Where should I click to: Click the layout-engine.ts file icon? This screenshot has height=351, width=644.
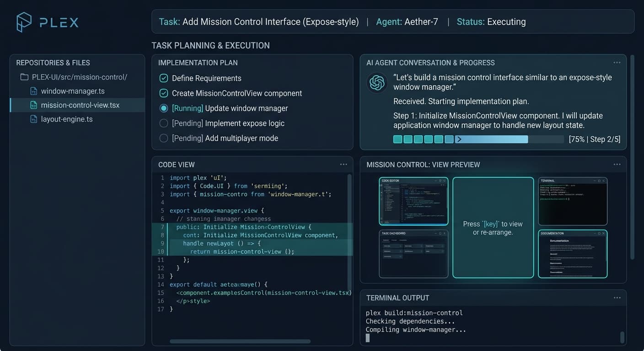coord(33,119)
